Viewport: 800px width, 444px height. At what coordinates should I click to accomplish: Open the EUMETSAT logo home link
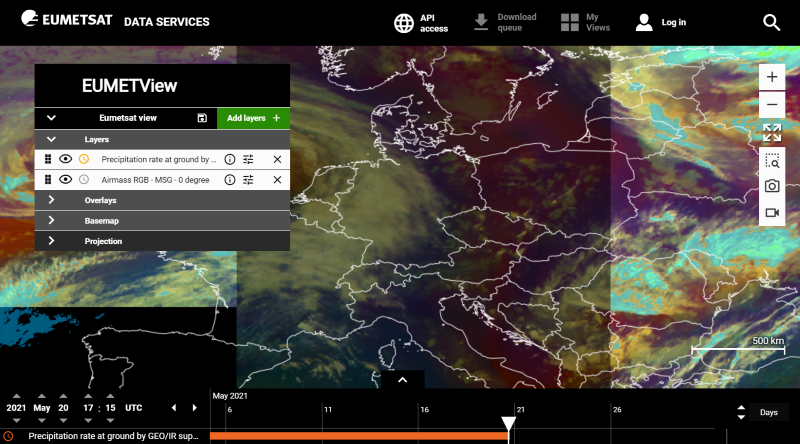[x=66, y=19]
